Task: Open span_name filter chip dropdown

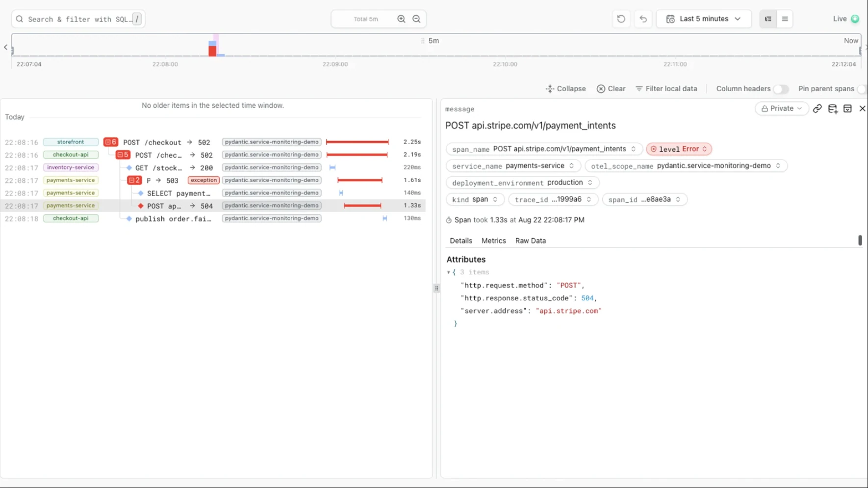Action: [544, 149]
